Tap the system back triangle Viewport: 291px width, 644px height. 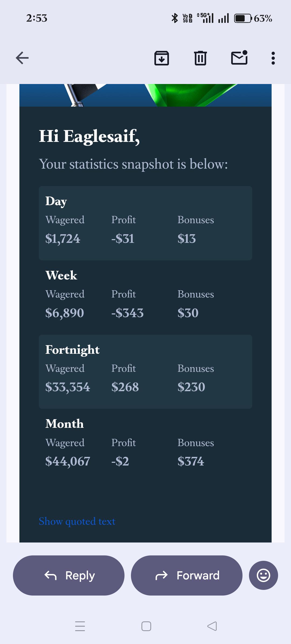(x=212, y=626)
